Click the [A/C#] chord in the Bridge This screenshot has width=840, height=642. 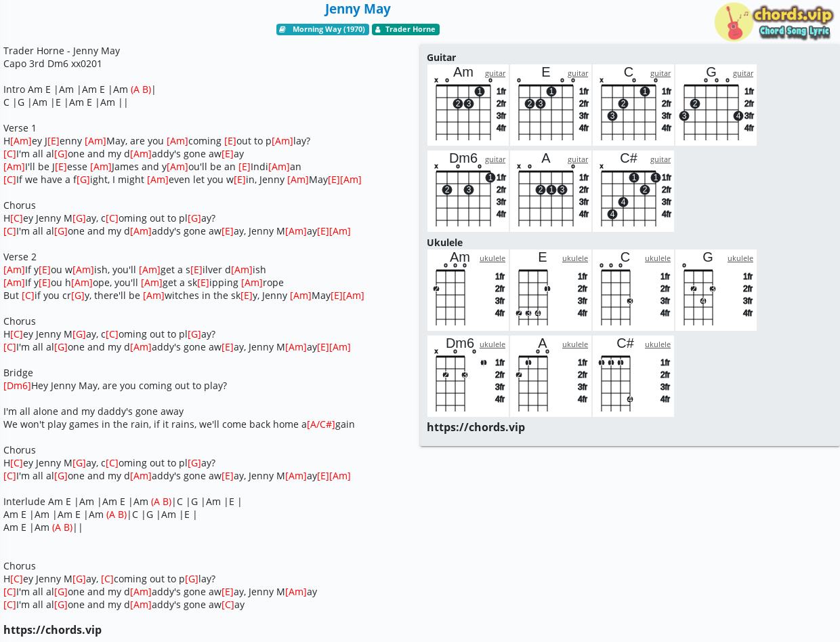point(321,424)
